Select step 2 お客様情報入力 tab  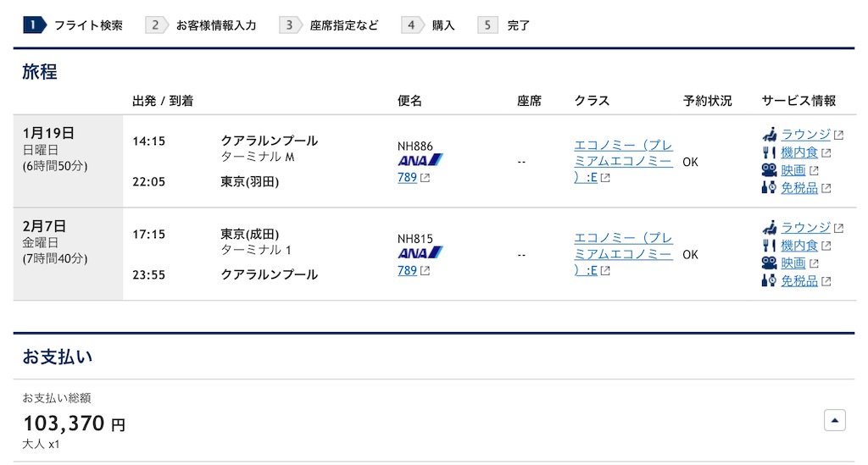[x=201, y=25]
